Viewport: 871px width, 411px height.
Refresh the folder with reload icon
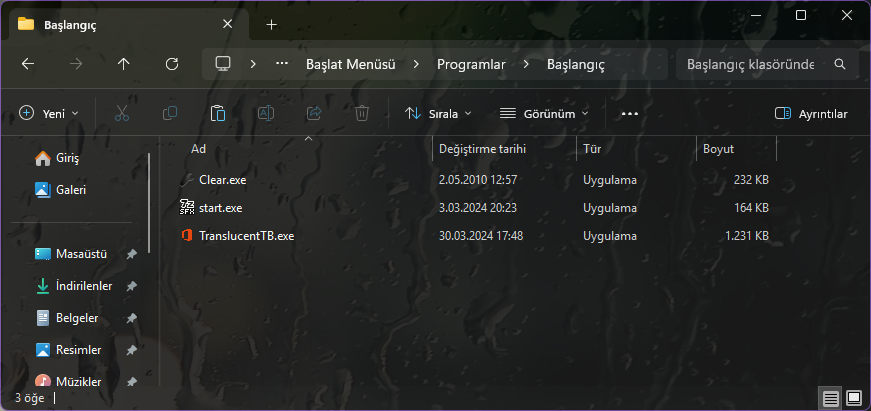[172, 64]
